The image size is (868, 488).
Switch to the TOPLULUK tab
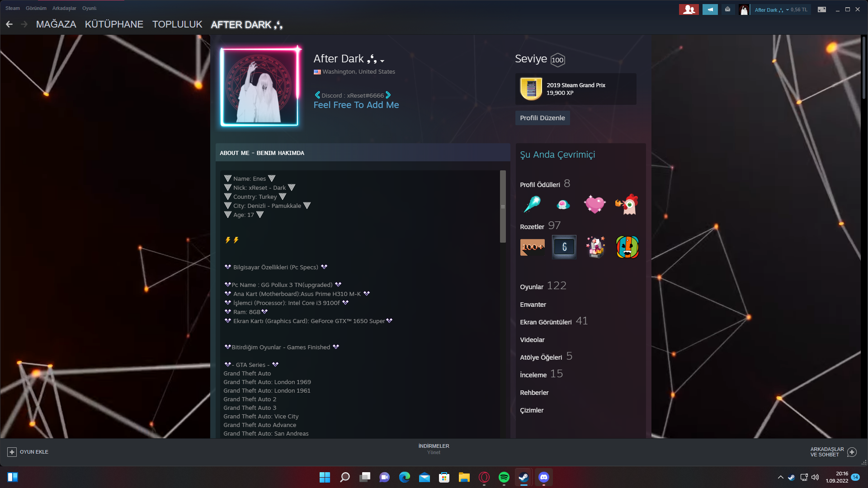(177, 24)
